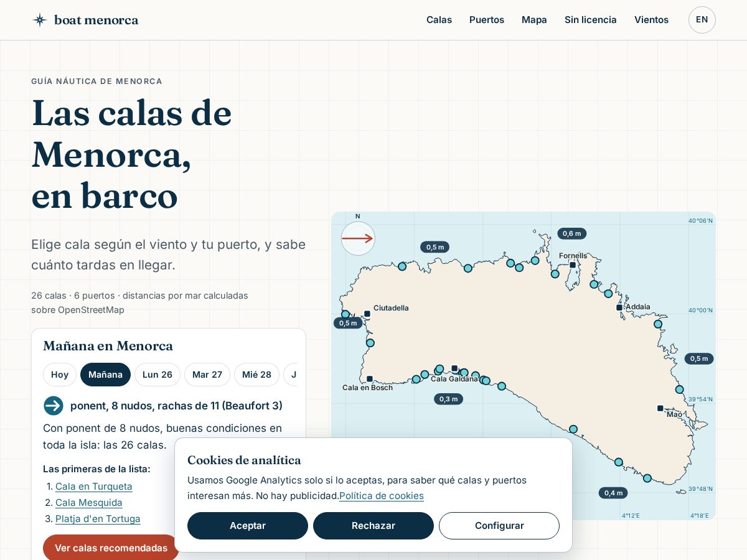Reject cookies with Rechazar button
Screen dimensions: 747x560
374,526
